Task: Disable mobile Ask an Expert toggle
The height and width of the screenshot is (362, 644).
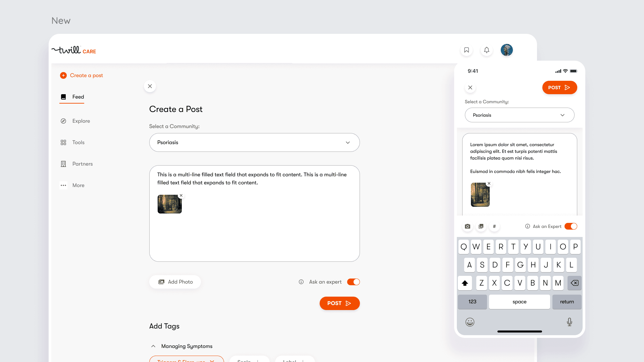Action: click(571, 226)
